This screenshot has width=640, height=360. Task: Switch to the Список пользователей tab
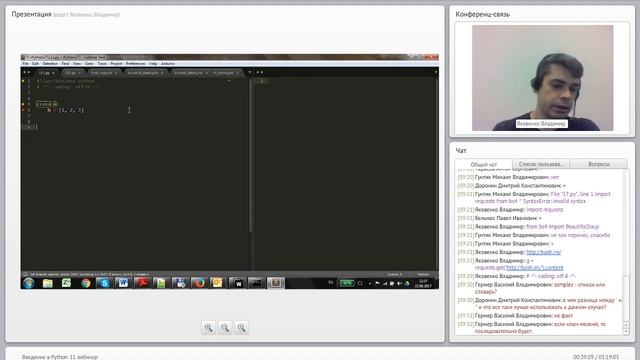pos(541,164)
